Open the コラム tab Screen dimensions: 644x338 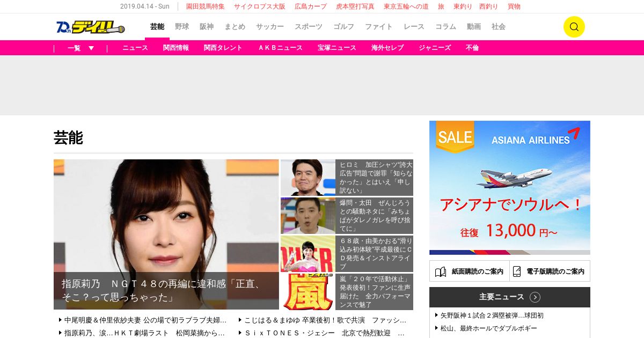(445, 27)
